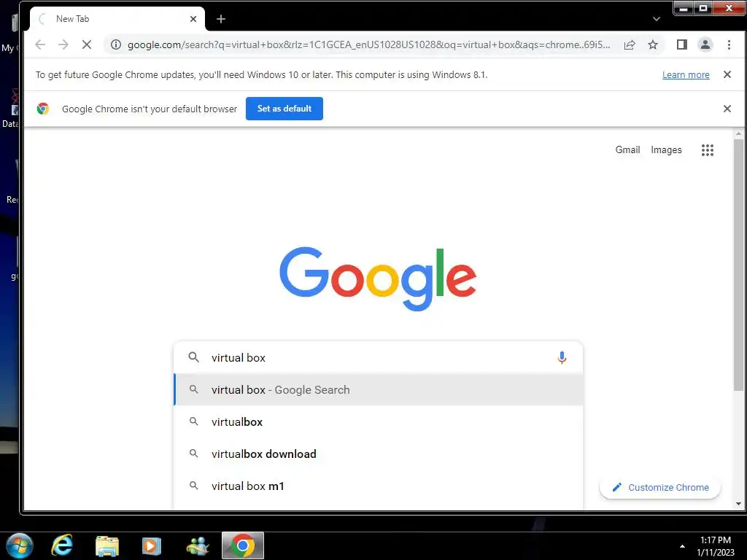The image size is (747, 560).
Task: Stop loading the page with X button
Action: tap(87, 44)
